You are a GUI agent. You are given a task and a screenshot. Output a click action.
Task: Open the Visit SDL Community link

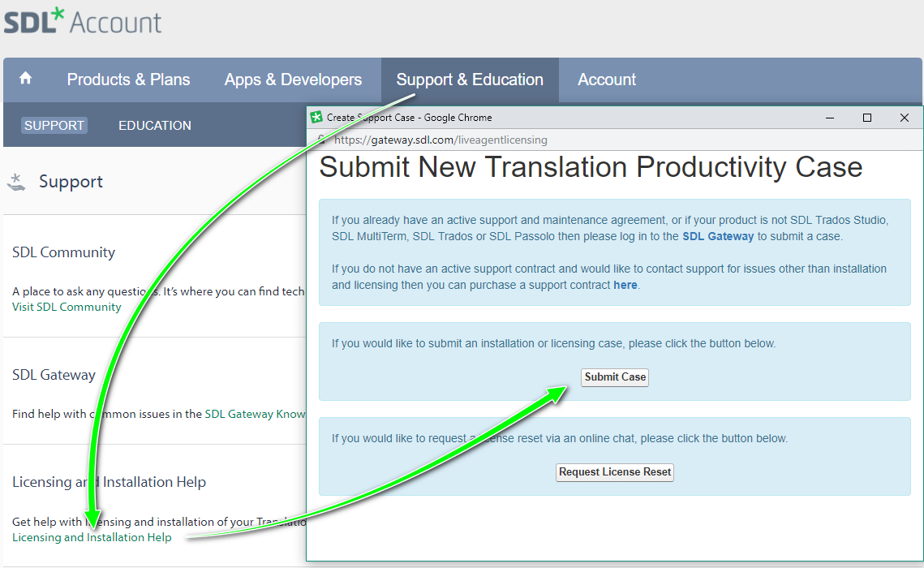click(67, 307)
